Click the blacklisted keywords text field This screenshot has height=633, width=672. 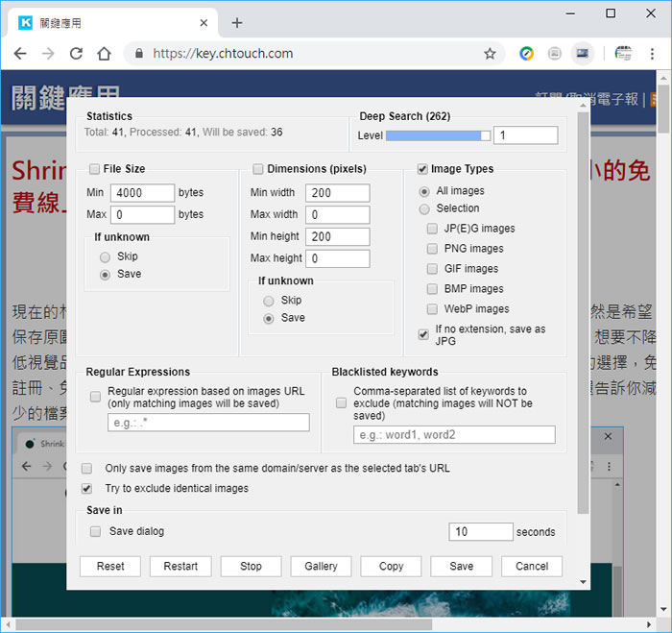coord(454,435)
